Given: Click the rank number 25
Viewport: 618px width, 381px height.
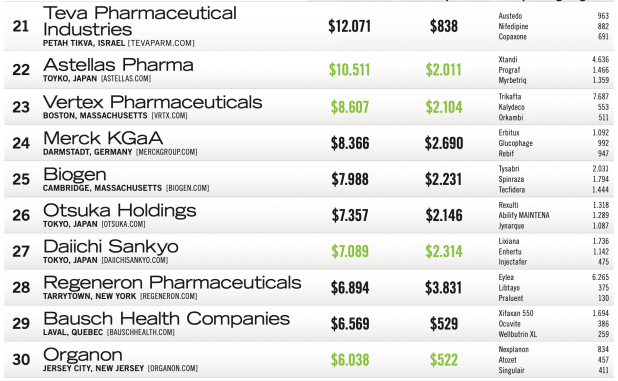Looking at the screenshot, I should click(21, 179).
